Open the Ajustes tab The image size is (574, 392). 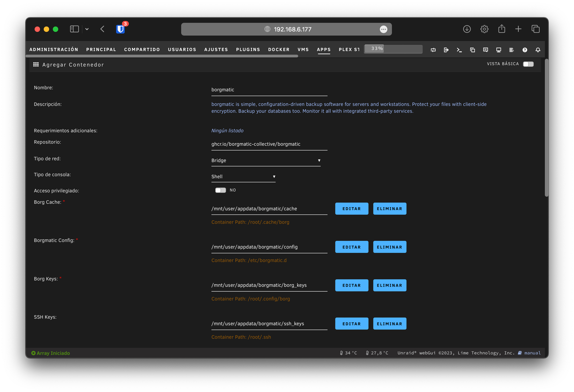[216, 49]
